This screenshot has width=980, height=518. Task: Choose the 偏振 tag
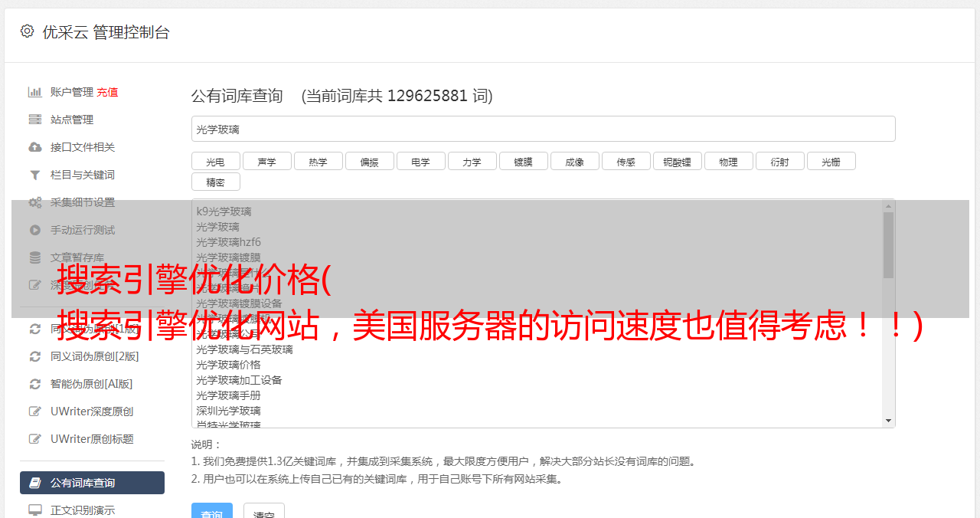coord(370,161)
